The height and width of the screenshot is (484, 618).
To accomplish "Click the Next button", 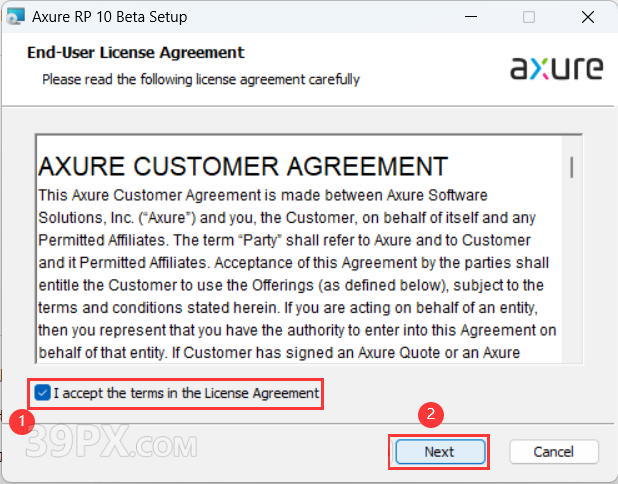I will pyautogui.click(x=440, y=452).
